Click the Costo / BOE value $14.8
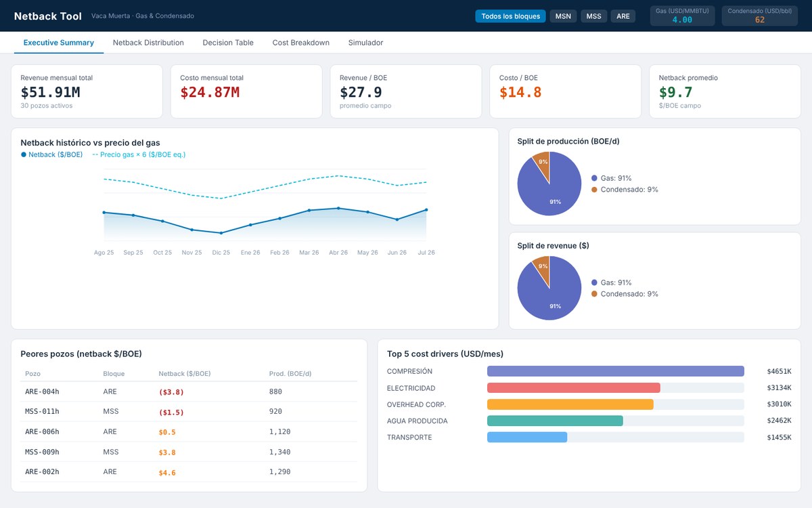812x508 pixels. (520, 92)
